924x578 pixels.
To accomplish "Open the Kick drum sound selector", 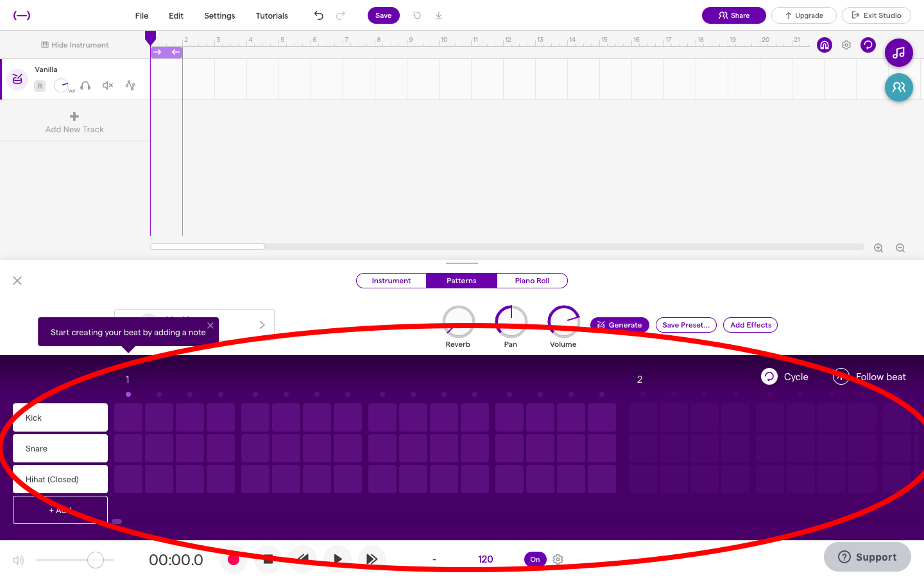I will coord(60,417).
